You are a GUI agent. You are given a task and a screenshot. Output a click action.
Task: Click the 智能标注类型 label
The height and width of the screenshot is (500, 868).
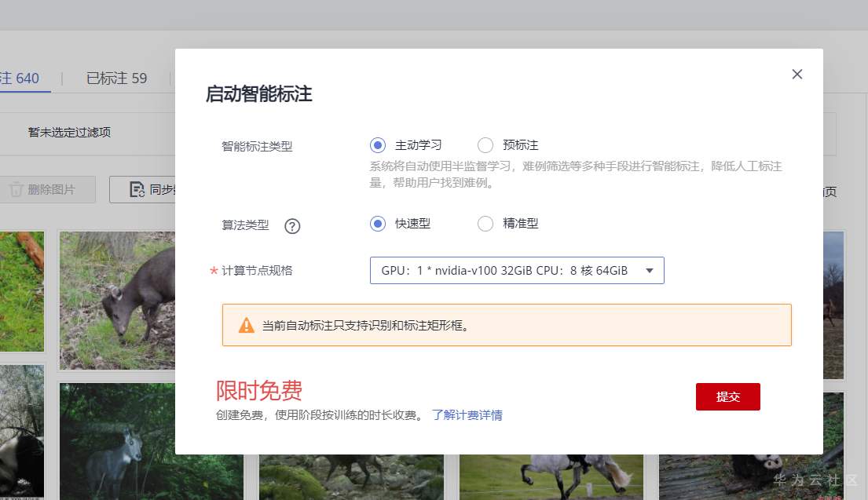[257, 147]
